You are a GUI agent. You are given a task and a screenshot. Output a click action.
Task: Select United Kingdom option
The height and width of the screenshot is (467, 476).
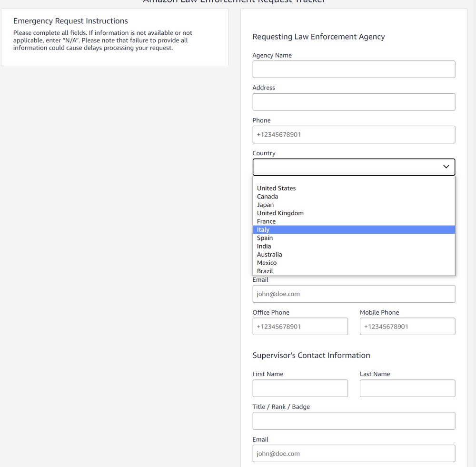pyautogui.click(x=354, y=213)
